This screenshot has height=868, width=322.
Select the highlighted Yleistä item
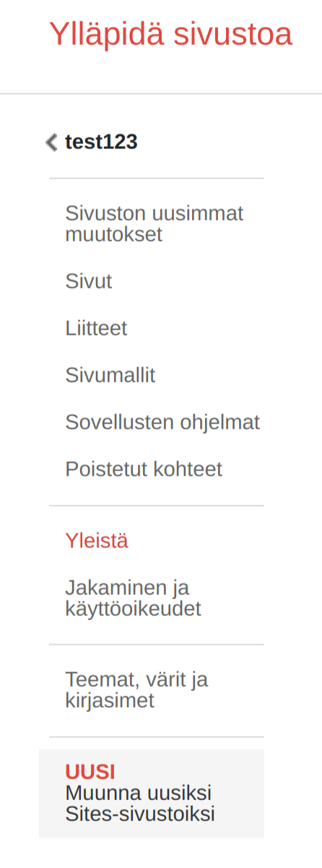(x=97, y=541)
